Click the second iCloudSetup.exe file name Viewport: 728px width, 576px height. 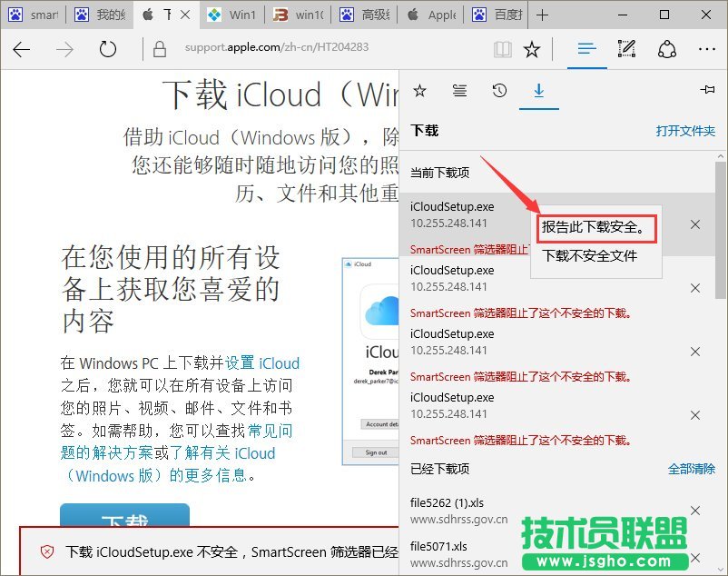[x=452, y=271]
